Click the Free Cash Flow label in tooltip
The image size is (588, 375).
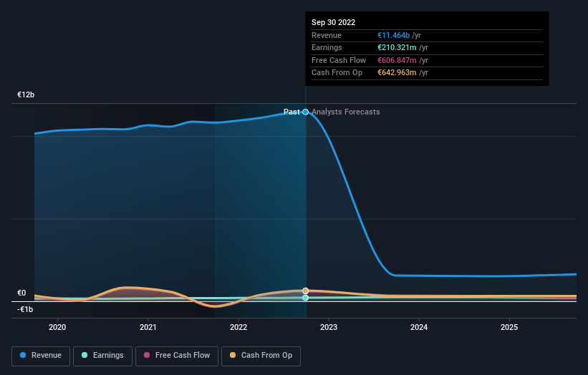tap(339, 60)
